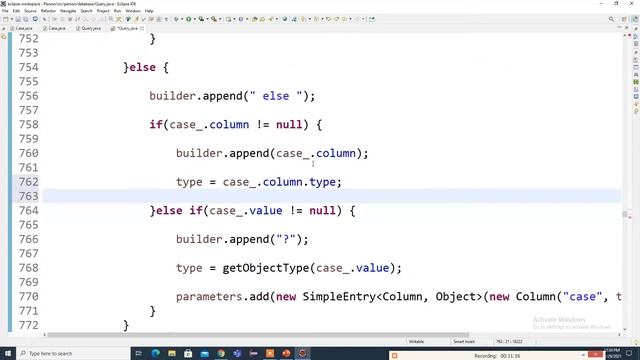The width and height of the screenshot is (640, 360).
Task: Click the Debug bug icon
Action: tap(176, 19)
